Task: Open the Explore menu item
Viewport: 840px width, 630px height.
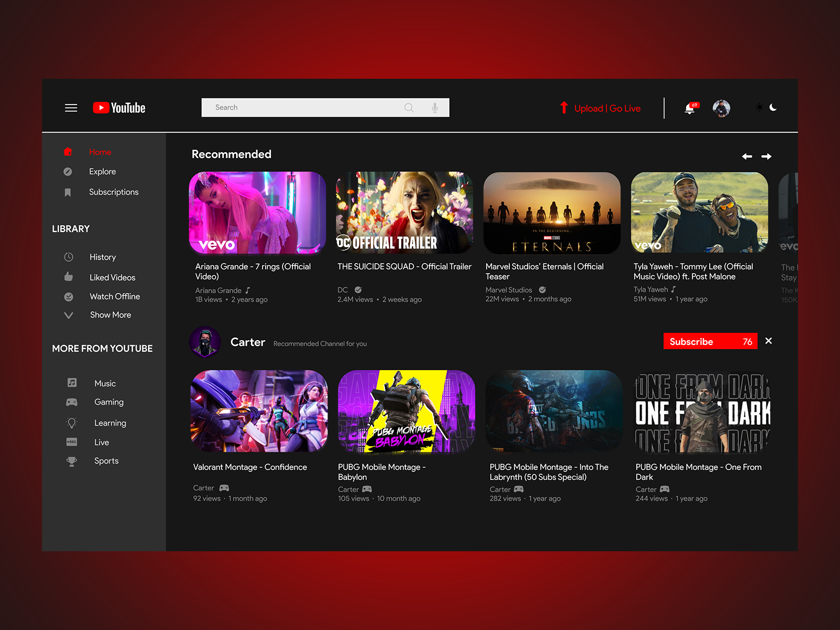Action: point(102,171)
